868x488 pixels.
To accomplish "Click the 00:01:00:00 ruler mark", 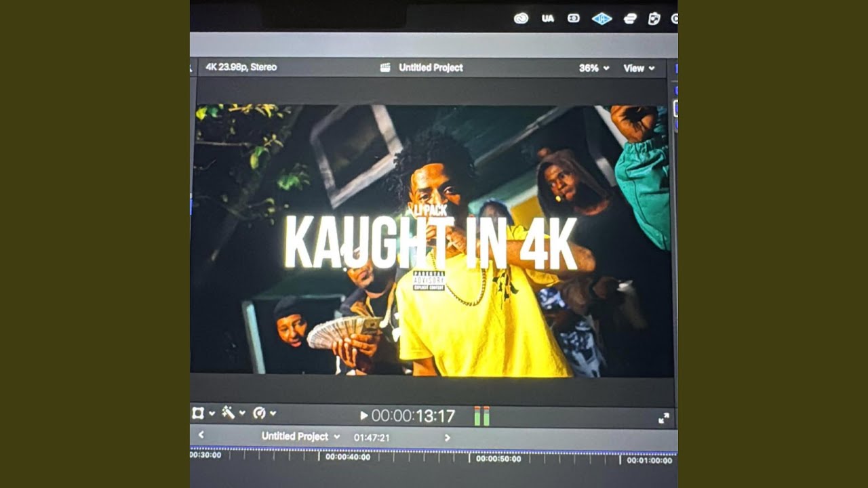I will 649,460.
